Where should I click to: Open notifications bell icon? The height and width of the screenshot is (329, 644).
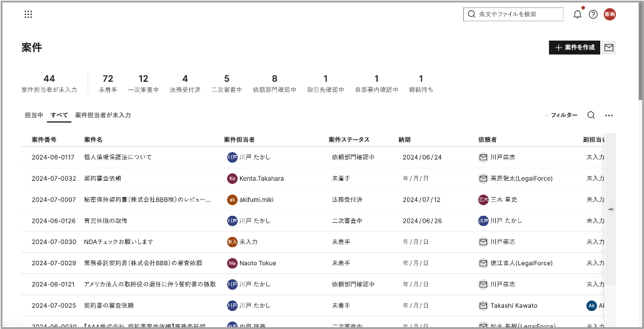coord(578,14)
